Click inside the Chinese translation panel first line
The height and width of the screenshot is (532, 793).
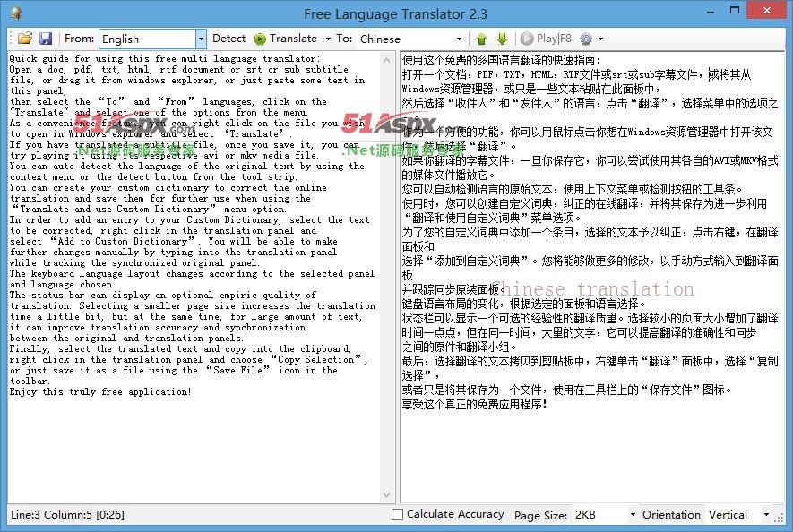[502, 60]
